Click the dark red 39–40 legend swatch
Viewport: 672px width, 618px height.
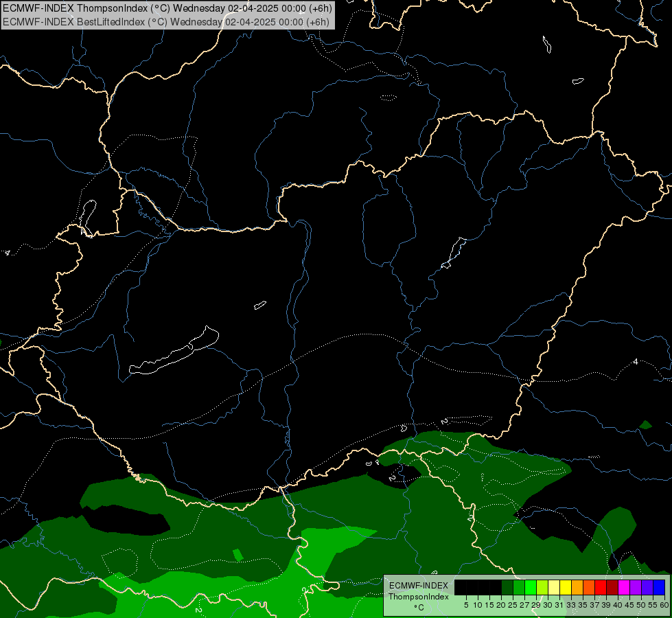[x=612, y=587]
